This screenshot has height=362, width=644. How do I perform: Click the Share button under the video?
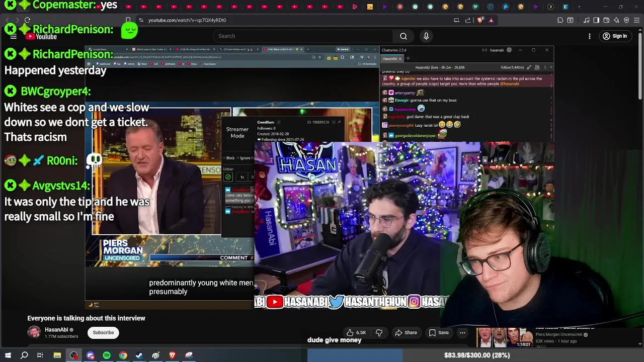pos(406,333)
